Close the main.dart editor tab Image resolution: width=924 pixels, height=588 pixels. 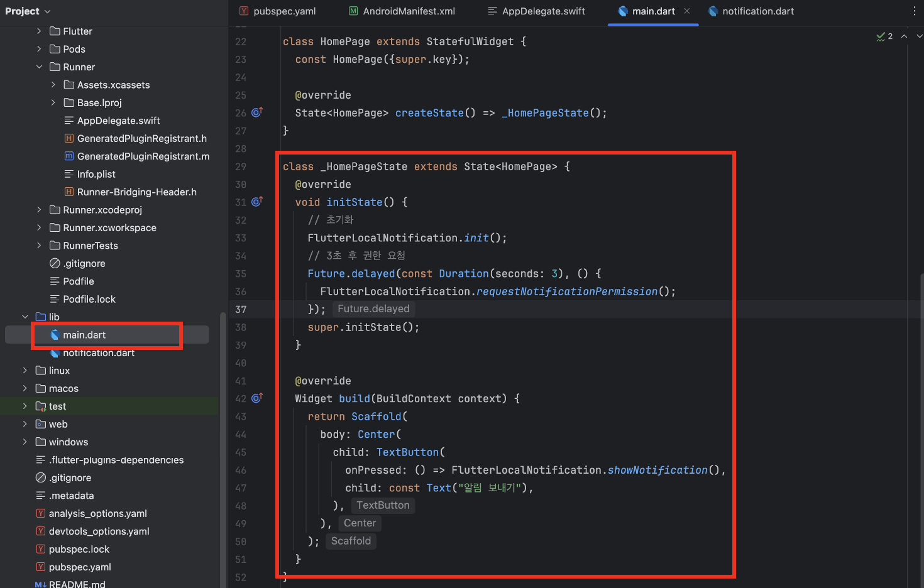tap(687, 11)
